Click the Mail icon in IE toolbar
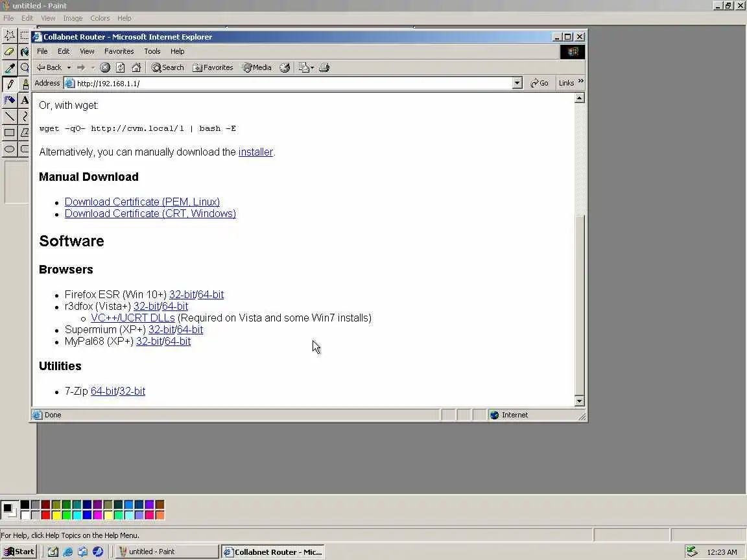The height and width of the screenshot is (560, 747). (303, 67)
